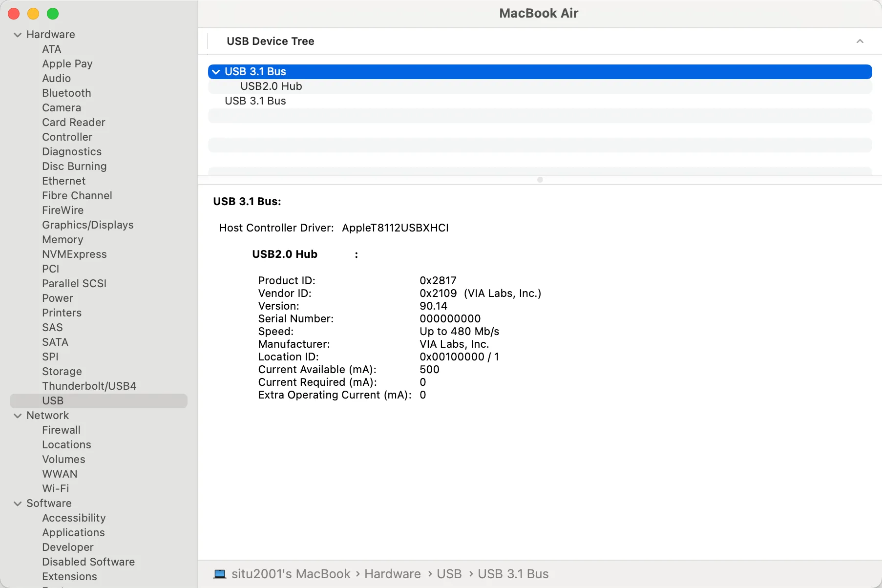882x588 pixels.
Task: Collapse the Hardware section in sidebar
Action: click(18, 35)
